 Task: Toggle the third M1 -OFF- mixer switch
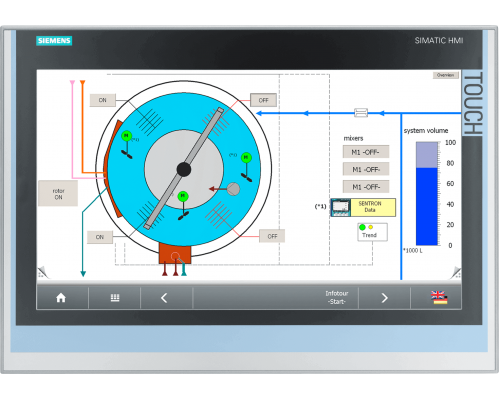366,187
